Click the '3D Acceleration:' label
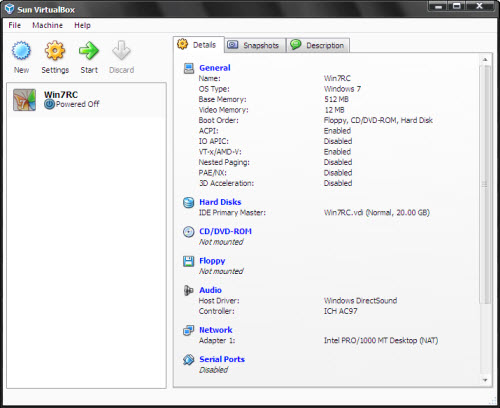The height and width of the screenshot is (408, 500). [227, 183]
